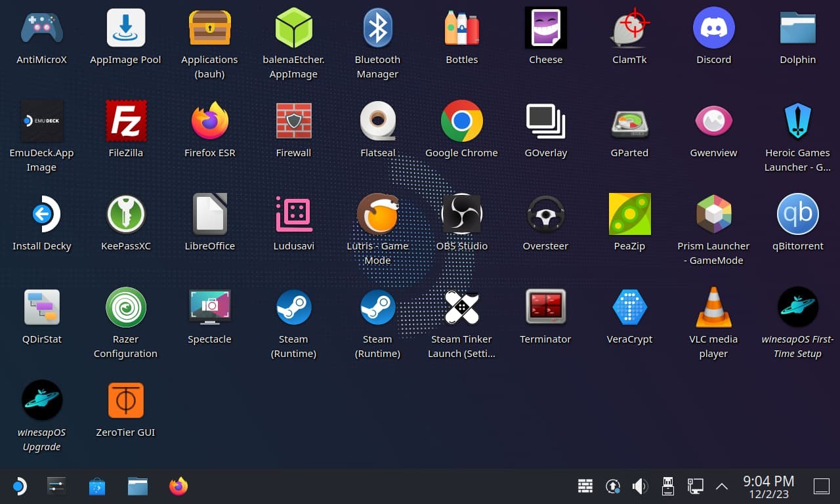Open Steam Tinker Launch settings icon
This screenshot has width=840, height=504.
462,308
